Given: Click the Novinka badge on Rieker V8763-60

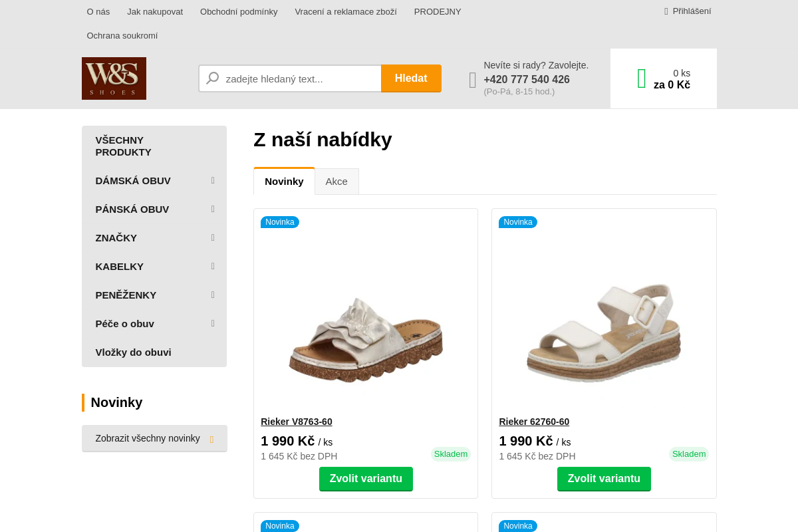Looking at the screenshot, I should (280, 221).
